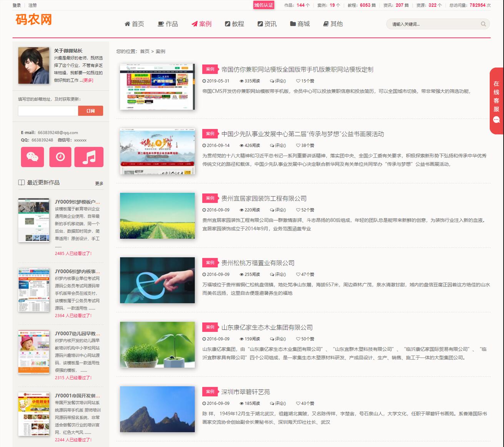The width and height of the screenshot is (504, 447).
Task: Click the pink clock icon button
Action: click(x=60, y=157)
